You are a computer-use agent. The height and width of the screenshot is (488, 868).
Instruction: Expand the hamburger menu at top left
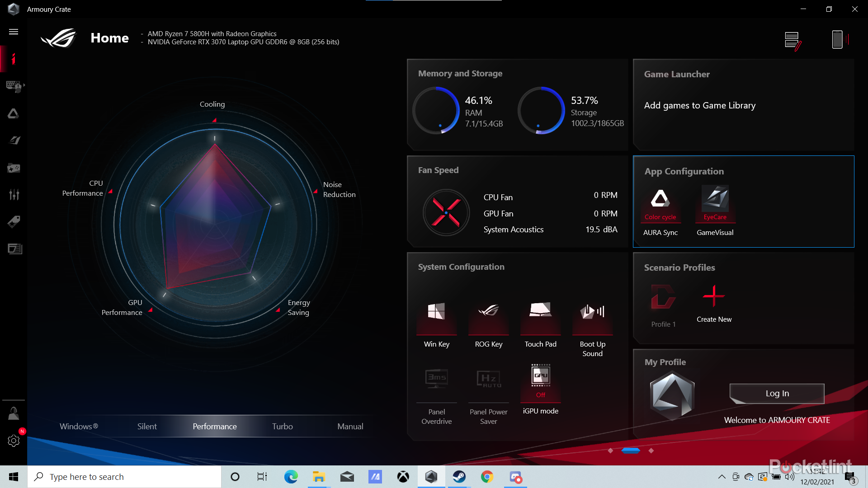14,32
